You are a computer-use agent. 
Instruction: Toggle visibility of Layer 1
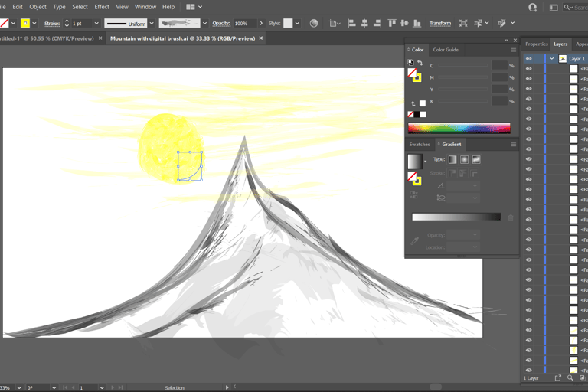(x=529, y=59)
